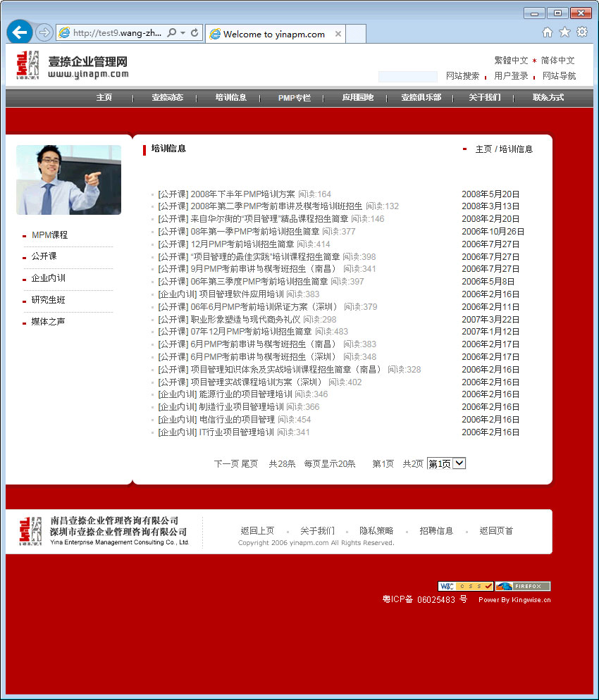Open PMP专栏 navigation menu item
The height and width of the screenshot is (700, 599).
[x=295, y=97]
